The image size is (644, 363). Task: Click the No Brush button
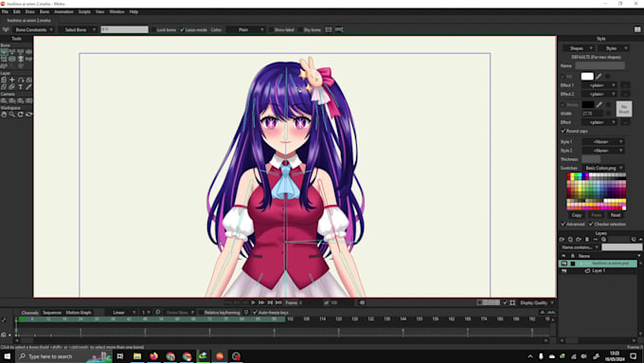[624, 109]
